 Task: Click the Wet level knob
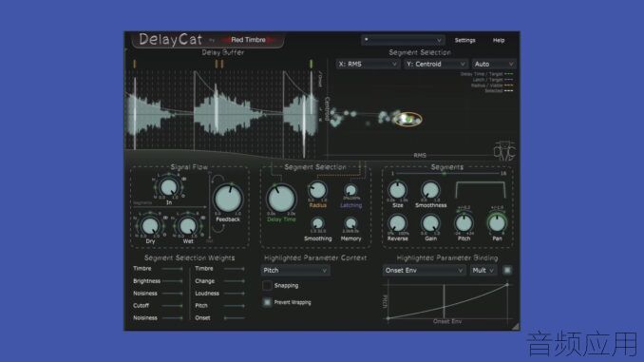pos(188,225)
